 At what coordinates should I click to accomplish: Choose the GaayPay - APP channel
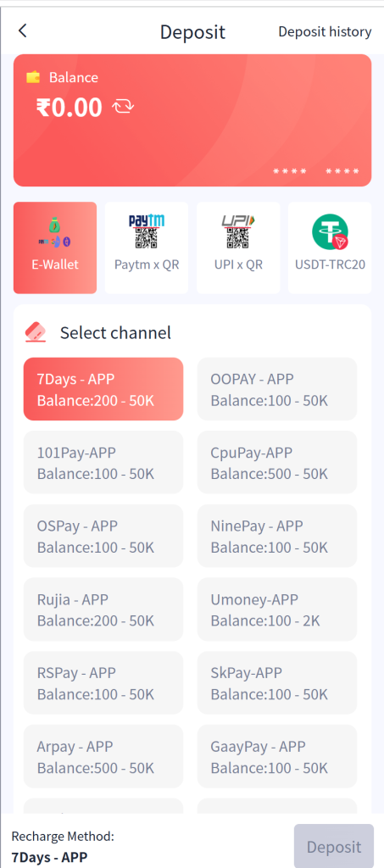[x=277, y=757]
